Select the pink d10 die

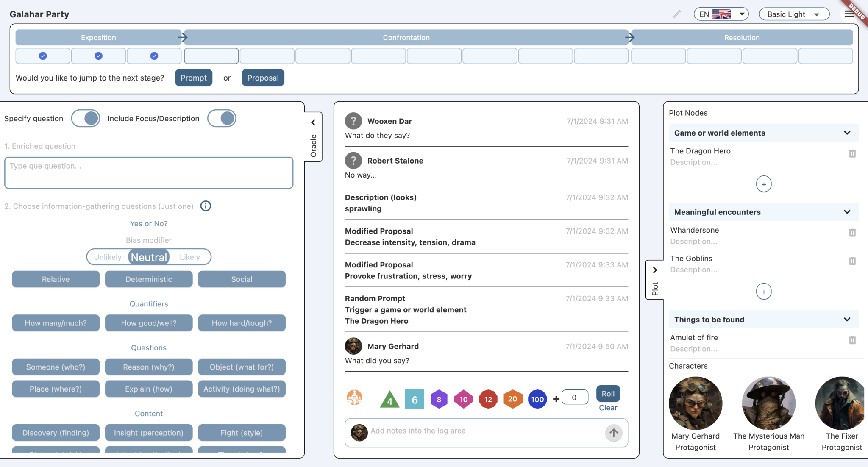click(464, 399)
